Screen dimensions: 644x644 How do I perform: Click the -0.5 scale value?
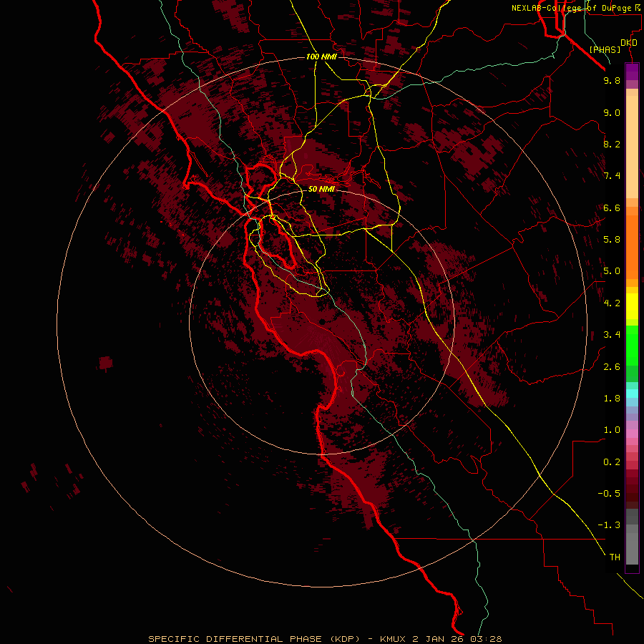tap(609, 494)
